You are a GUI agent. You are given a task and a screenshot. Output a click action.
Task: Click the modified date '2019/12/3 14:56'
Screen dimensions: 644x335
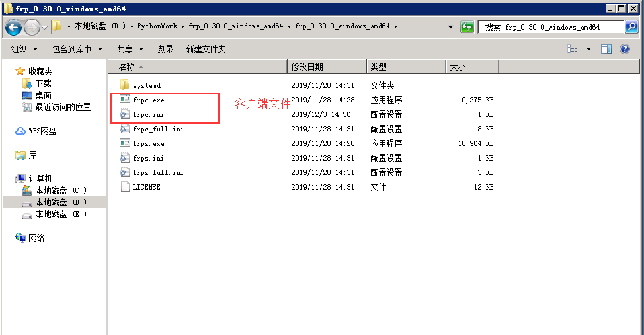click(321, 114)
